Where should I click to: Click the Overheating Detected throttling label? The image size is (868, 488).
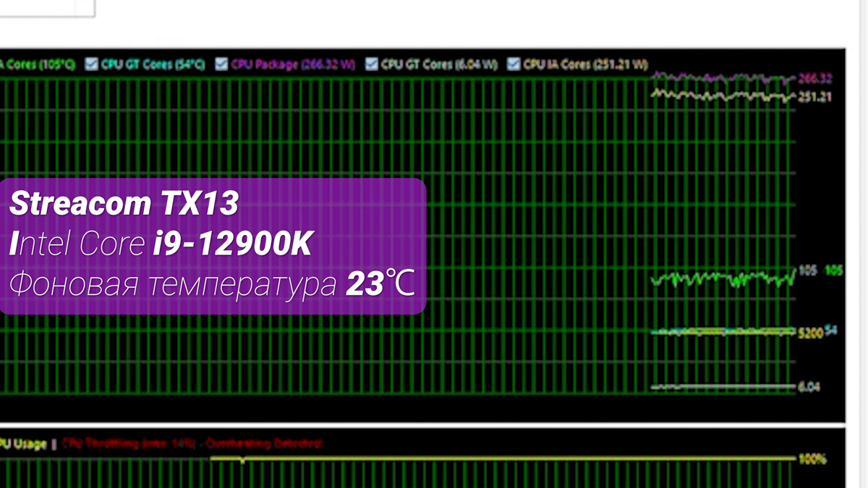click(191, 443)
